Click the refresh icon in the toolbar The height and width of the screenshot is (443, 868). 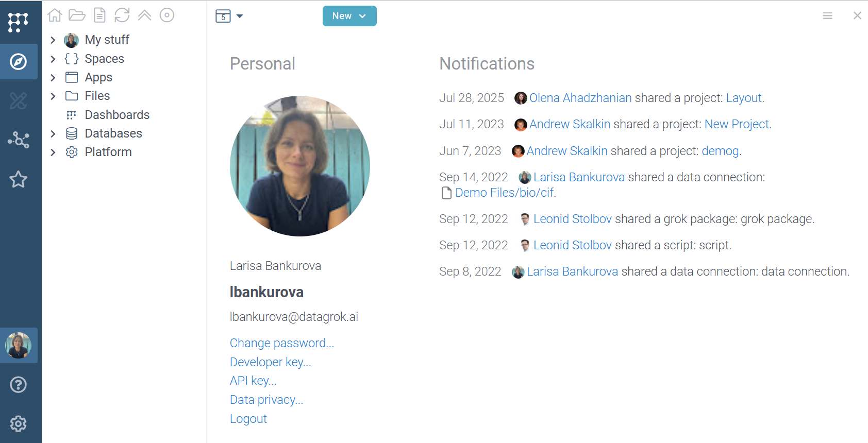[122, 15]
